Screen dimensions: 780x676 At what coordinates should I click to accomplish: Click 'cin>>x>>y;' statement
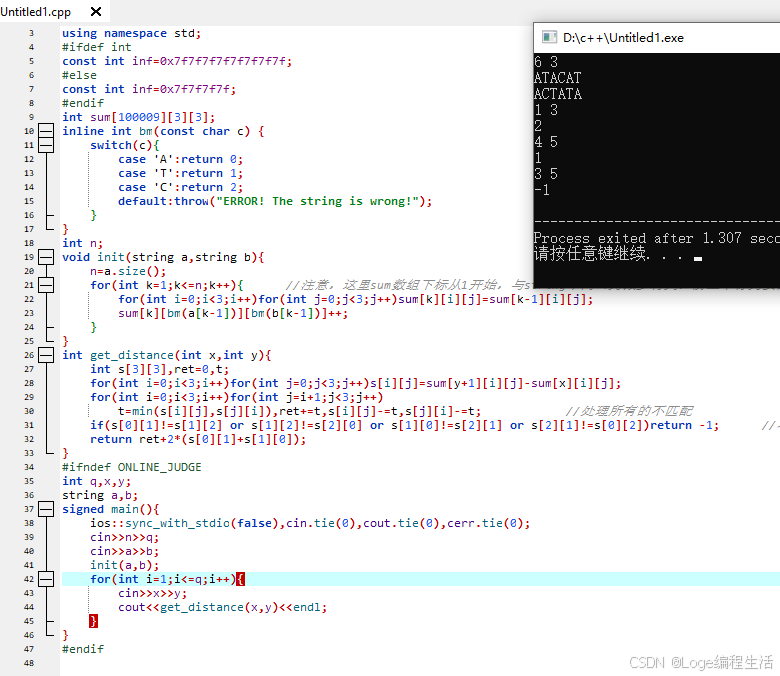(153, 593)
